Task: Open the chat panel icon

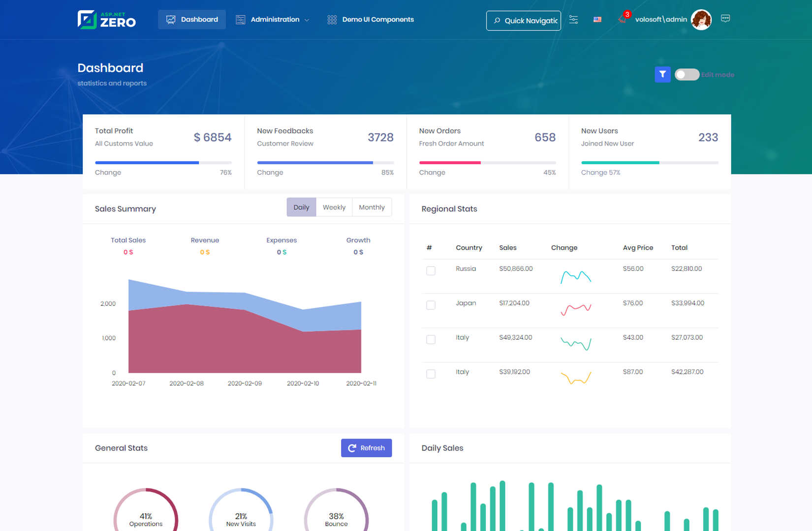Action: (725, 19)
